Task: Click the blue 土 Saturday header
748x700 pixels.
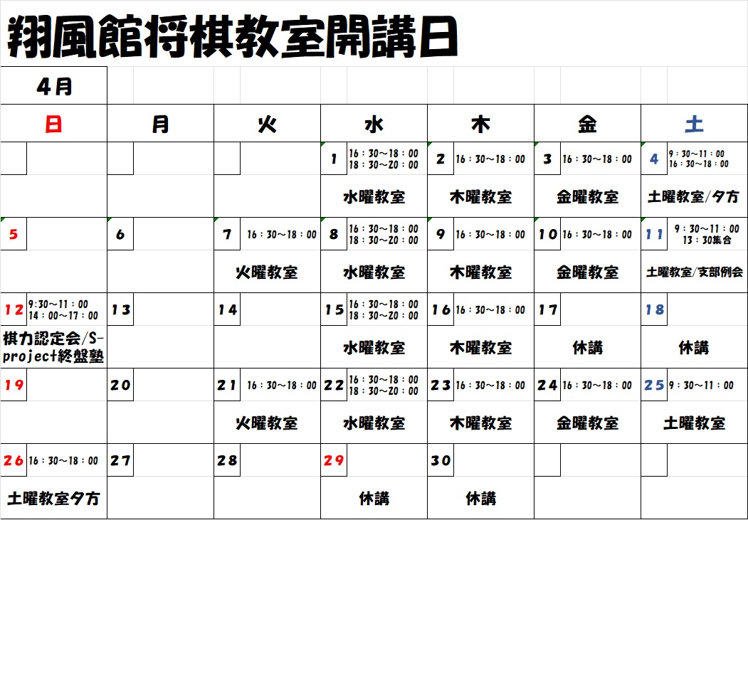Action: coord(694,124)
